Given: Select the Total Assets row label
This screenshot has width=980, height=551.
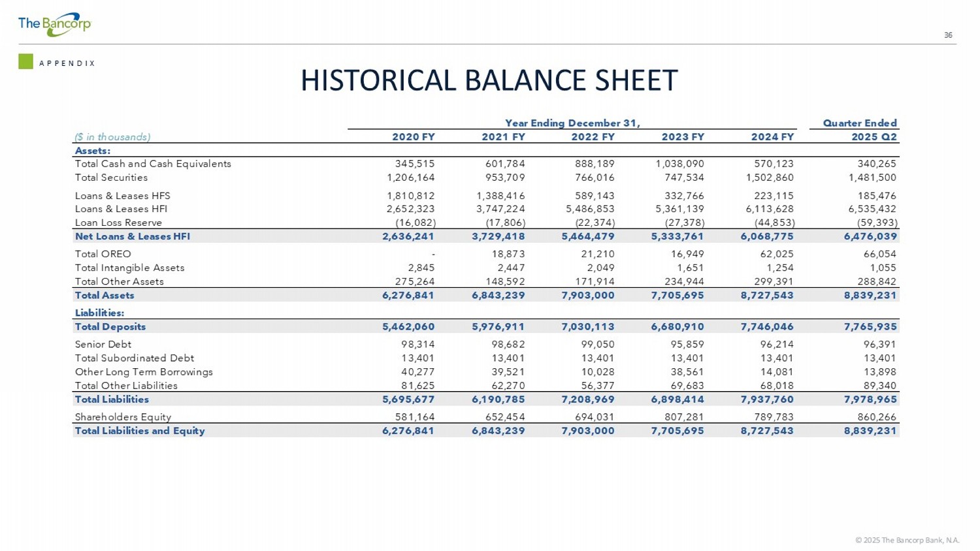Looking at the screenshot, I should coord(105,295).
